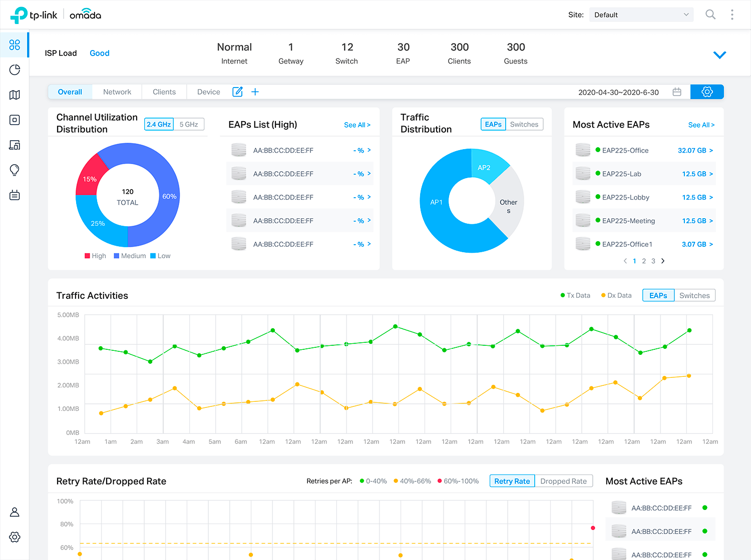
Task: Toggle Traffic Distribution to Switches
Action: tap(524, 125)
